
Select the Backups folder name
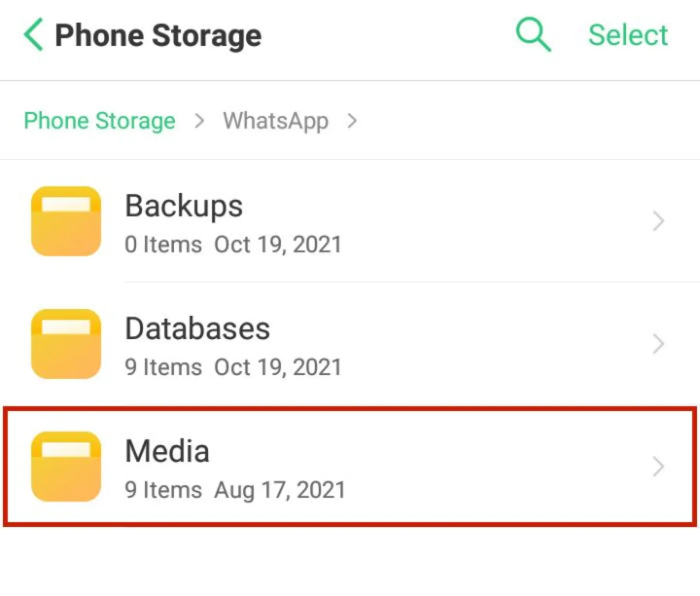184,206
